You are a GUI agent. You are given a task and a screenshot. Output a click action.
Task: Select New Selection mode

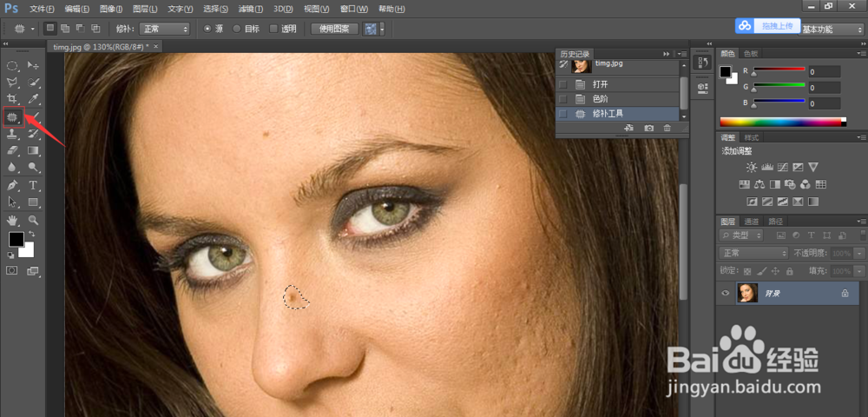(x=49, y=29)
